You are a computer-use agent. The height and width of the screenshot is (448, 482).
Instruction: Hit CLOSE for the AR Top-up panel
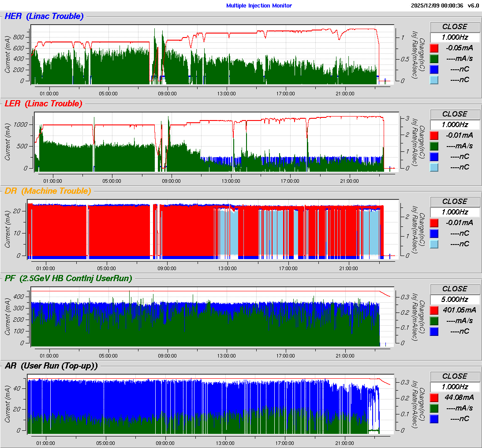click(x=454, y=376)
